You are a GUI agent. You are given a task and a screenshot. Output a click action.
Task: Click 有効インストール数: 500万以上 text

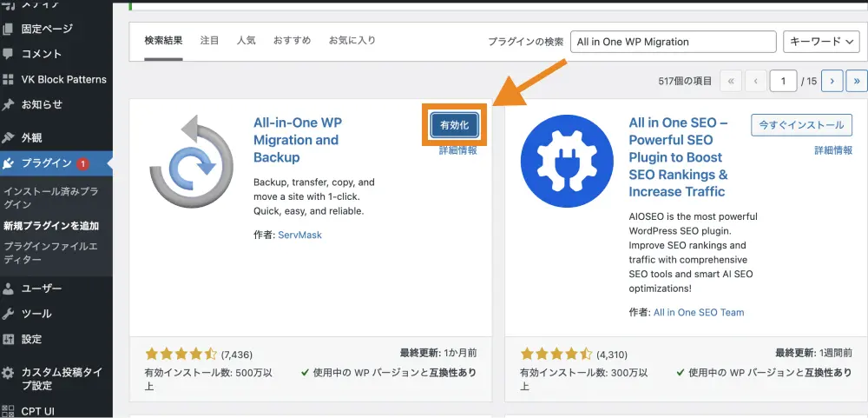click(x=208, y=379)
